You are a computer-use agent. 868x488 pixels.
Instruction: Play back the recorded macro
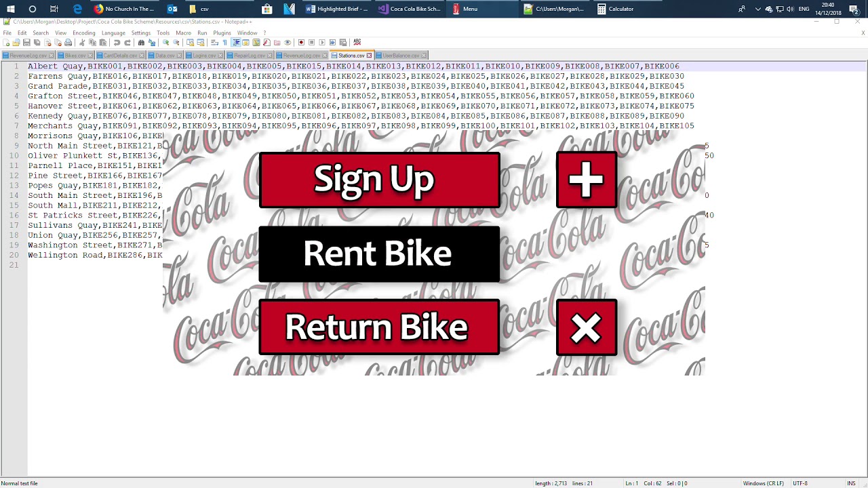pyautogui.click(x=321, y=43)
